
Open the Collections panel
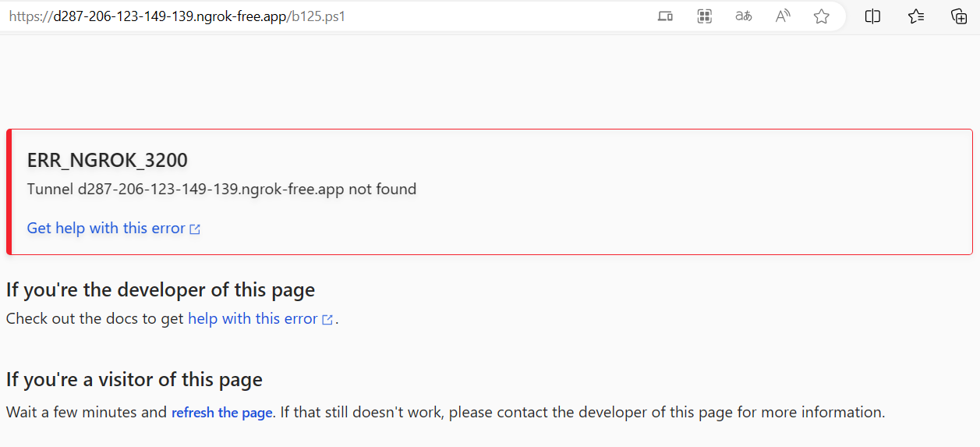tap(959, 16)
